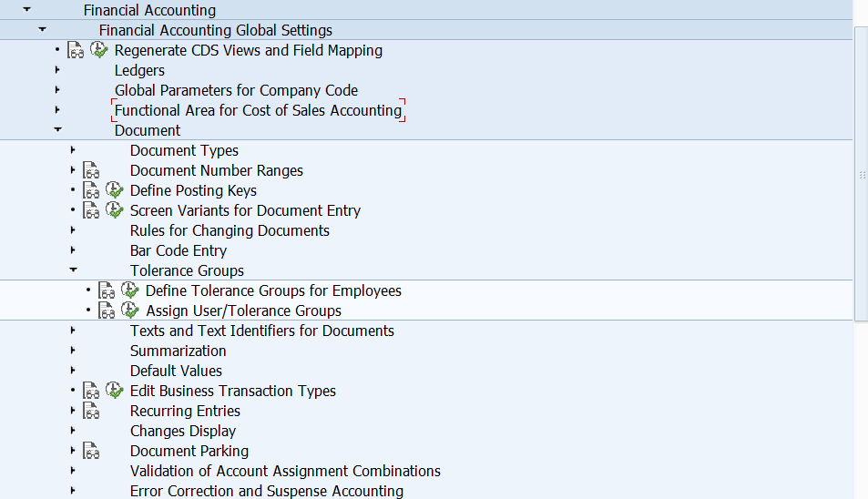Expand the Default Values node
868x499 pixels.
(x=73, y=370)
